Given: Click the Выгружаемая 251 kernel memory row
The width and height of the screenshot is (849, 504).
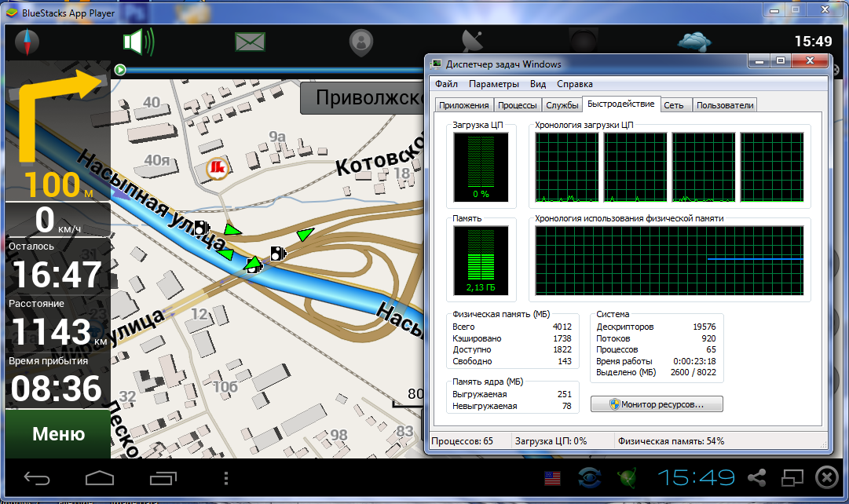Looking at the screenshot, I should point(511,395).
